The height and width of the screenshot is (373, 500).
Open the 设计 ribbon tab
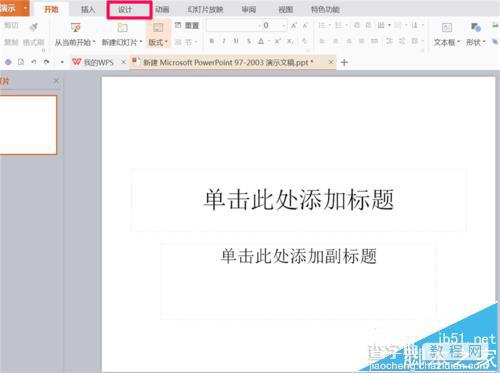pyautogui.click(x=125, y=9)
